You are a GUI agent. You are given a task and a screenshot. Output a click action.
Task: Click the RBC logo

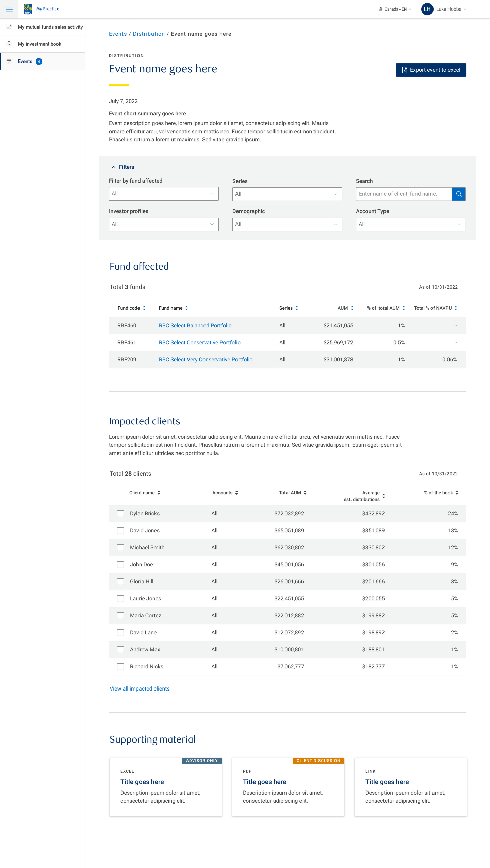pos(28,9)
